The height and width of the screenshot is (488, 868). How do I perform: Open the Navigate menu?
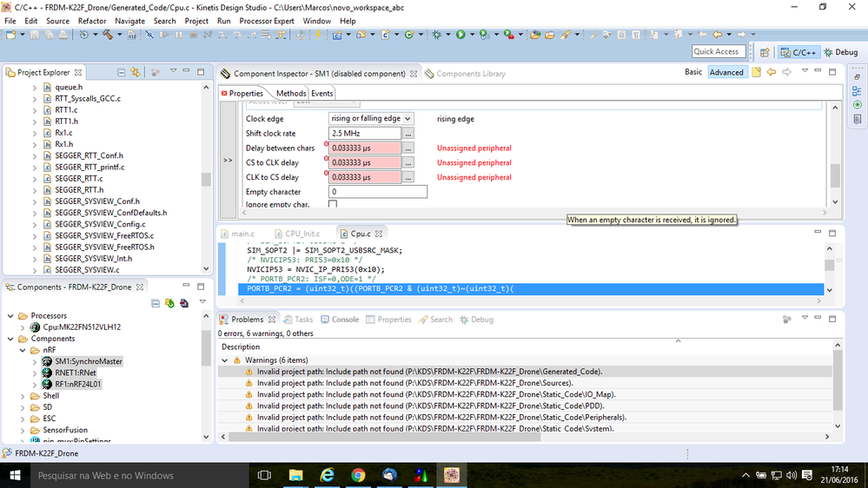[x=129, y=21]
